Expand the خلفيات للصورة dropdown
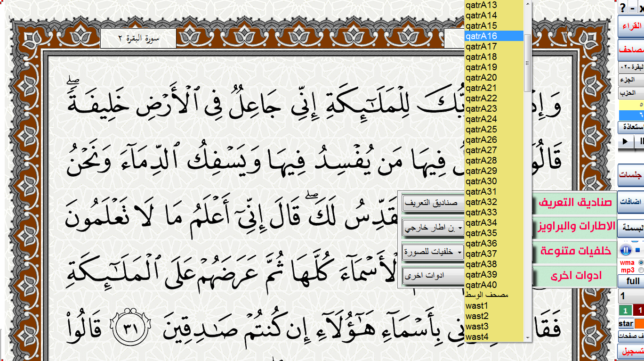The image size is (644, 361). [x=433, y=252]
